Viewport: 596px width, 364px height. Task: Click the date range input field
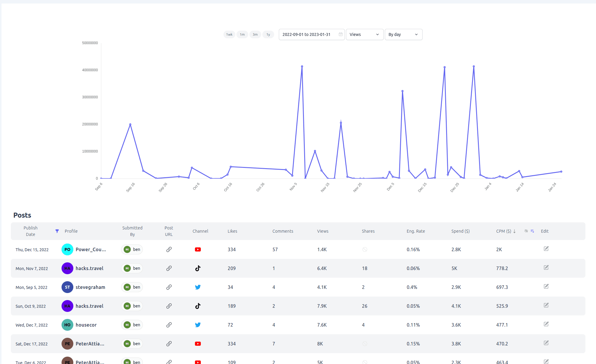click(x=312, y=34)
